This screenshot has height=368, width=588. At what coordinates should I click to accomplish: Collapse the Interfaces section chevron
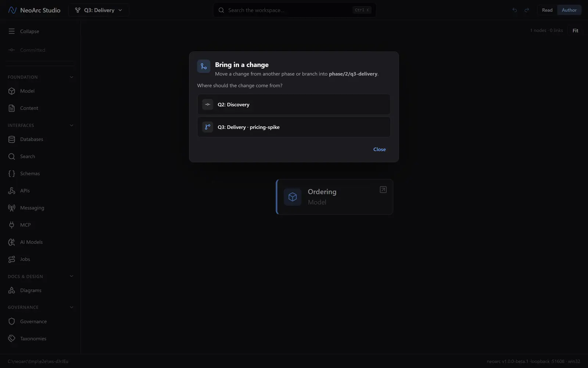coord(71,125)
